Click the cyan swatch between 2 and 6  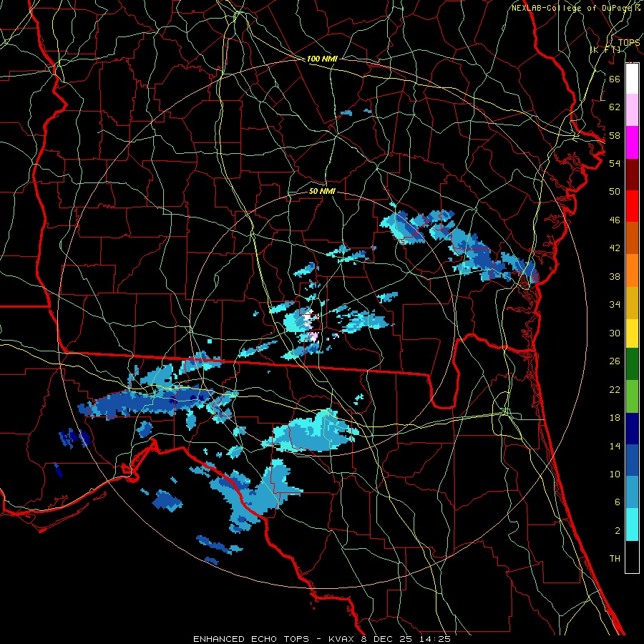[x=632, y=525]
